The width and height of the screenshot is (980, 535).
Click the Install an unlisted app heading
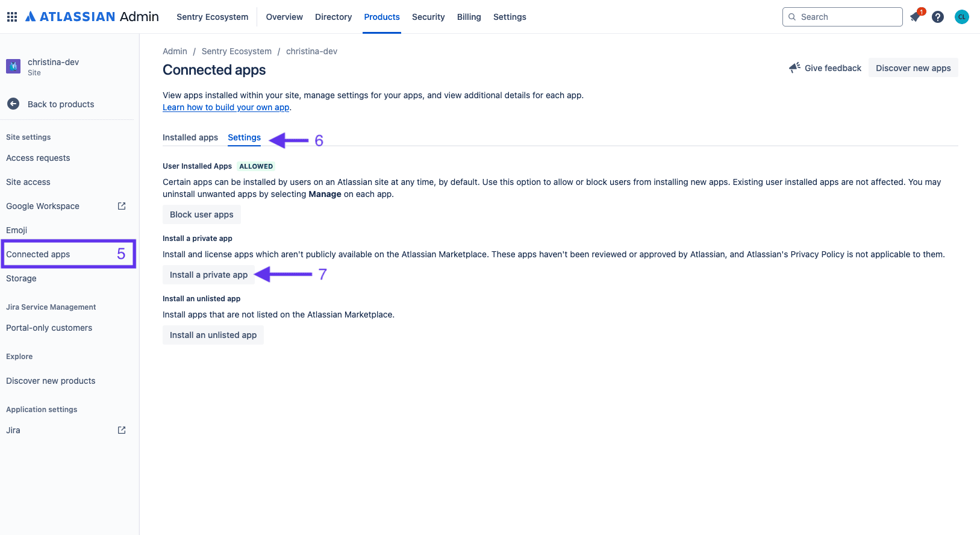[201, 299]
